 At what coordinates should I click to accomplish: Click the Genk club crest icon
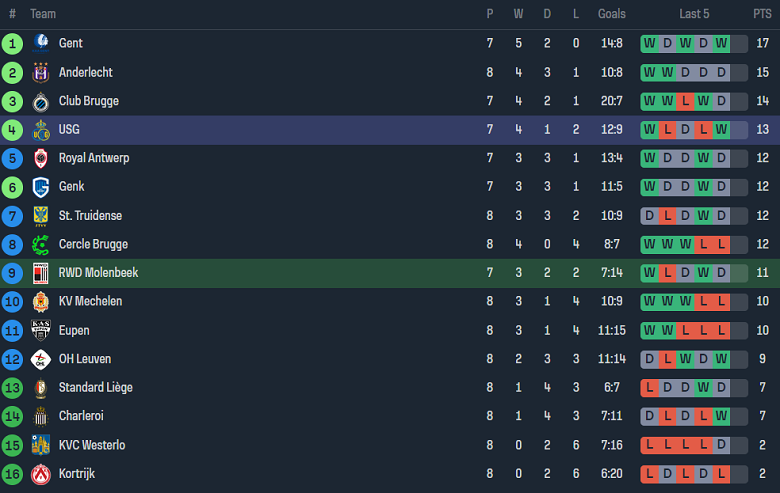tap(41, 187)
